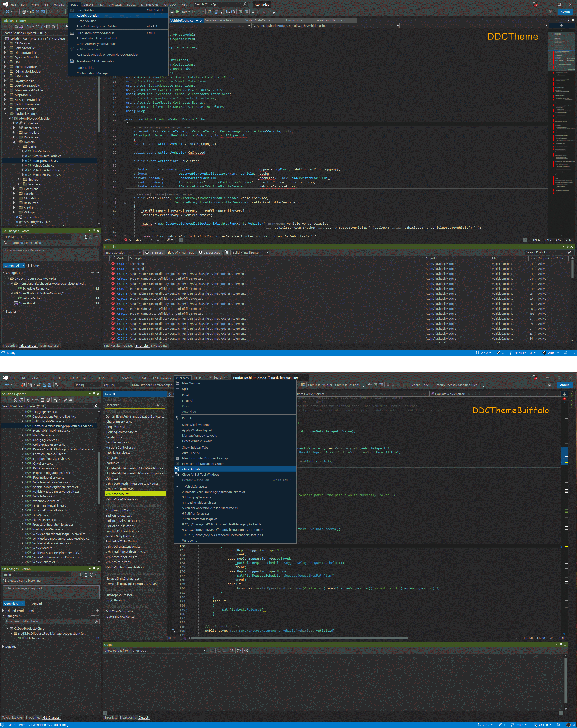The height and width of the screenshot is (728, 577).
Task: Click Save icon in Chiron window toolbar
Action: point(44,385)
